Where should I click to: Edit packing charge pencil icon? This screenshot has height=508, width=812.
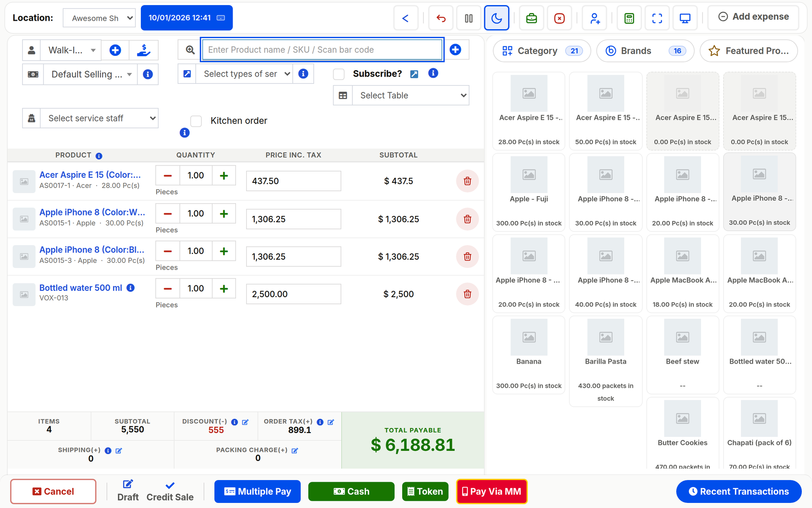[x=295, y=450]
